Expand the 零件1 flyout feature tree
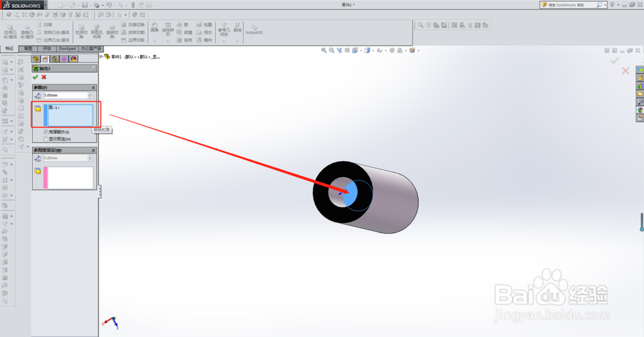Screen dimensions: 644x337 click(101, 57)
